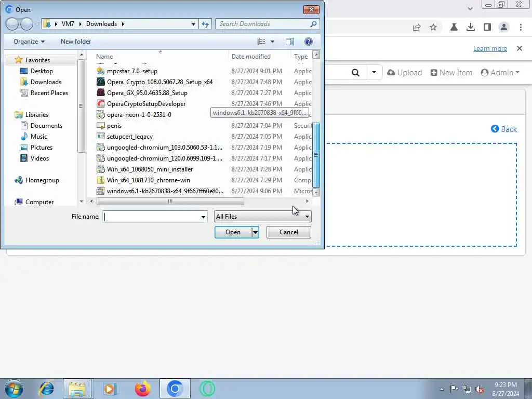Screen dimensions: 532x399
Task: Dismiss the browser info bar with X
Action: (x=520, y=48)
